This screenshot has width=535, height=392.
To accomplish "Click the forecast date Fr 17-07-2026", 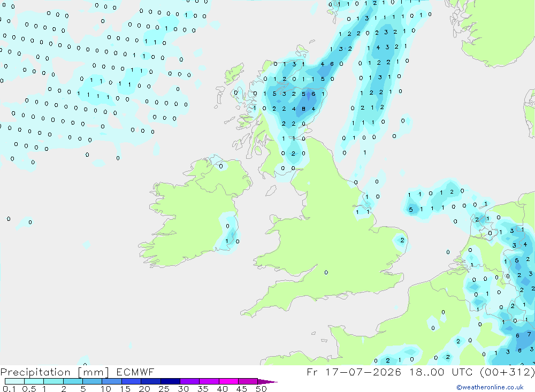I will coord(354,372).
